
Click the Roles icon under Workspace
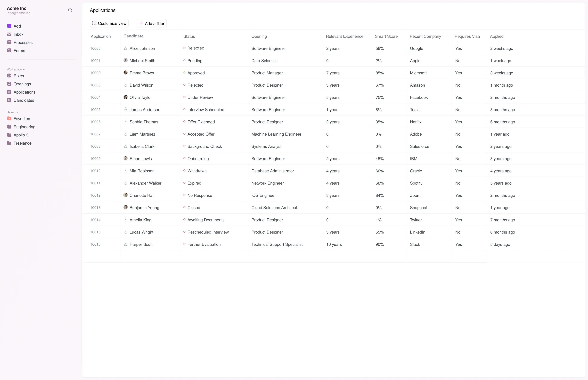coord(9,76)
